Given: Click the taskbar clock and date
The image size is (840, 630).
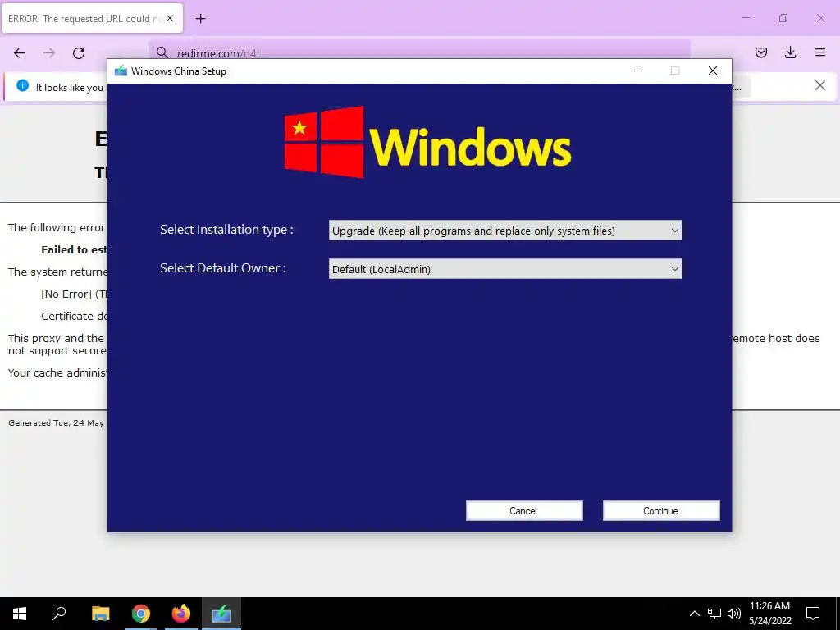Looking at the screenshot, I should pyautogui.click(x=769, y=614).
